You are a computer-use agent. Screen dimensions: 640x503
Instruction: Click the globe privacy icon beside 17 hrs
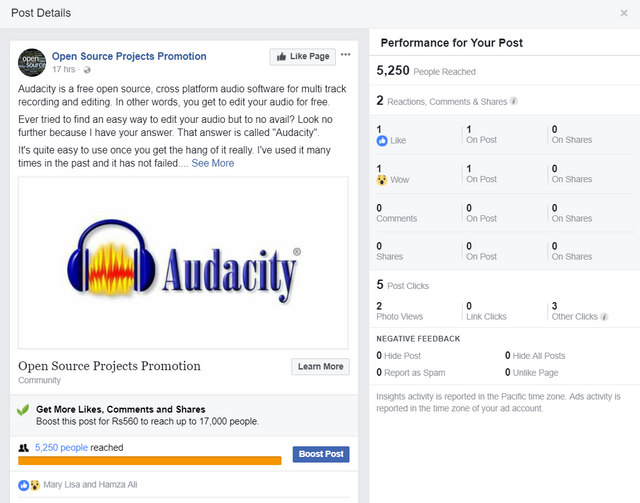[87, 70]
